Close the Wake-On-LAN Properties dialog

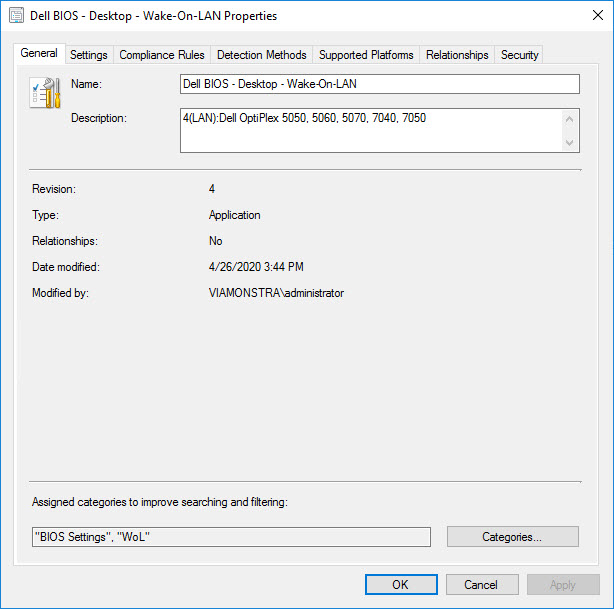click(x=590, y=16)
